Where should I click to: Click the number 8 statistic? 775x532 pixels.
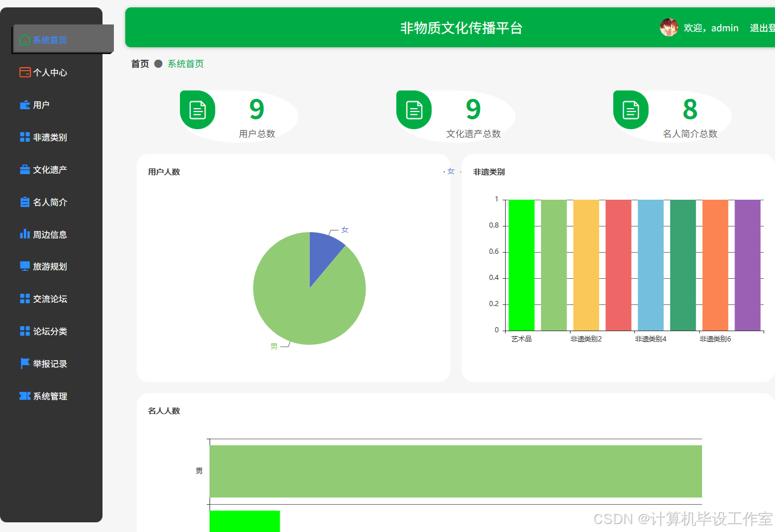pos(690,109)
